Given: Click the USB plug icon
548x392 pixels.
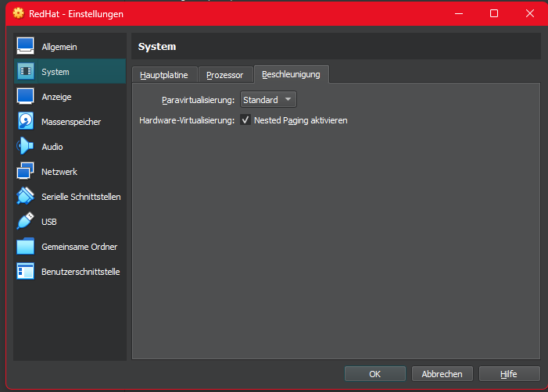Looking at the screenshot, I should coord(26,221).
